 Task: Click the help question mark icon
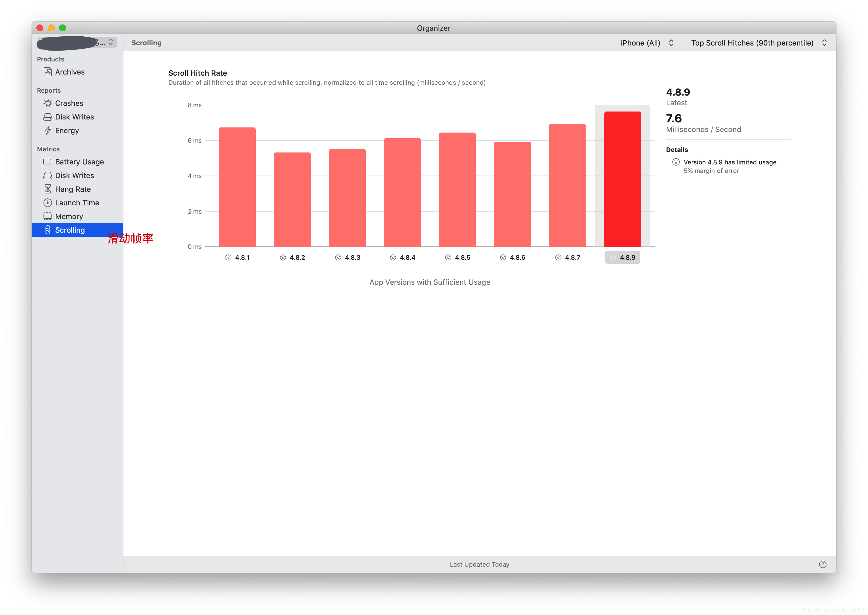822,564
